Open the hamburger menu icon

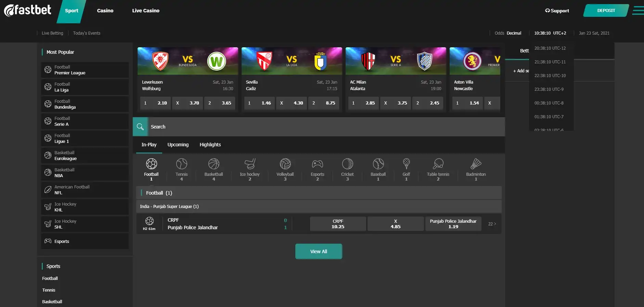tap(637, 11)
